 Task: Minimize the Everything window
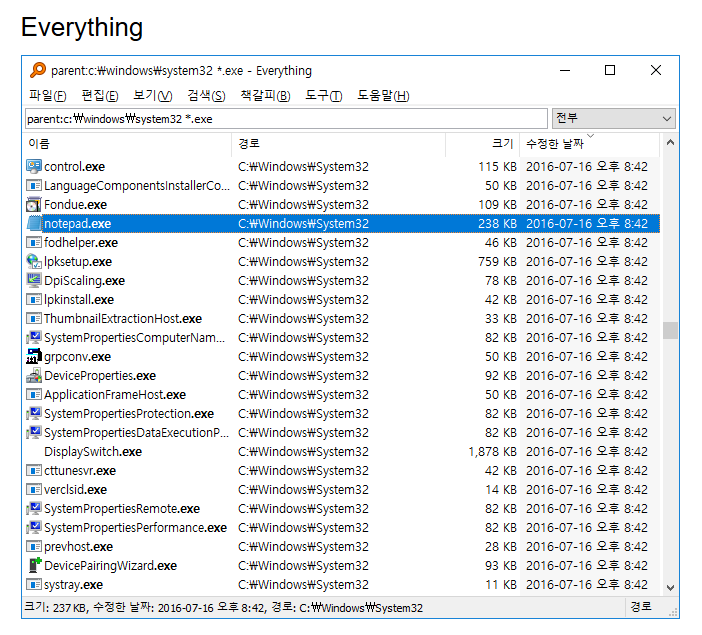[x=565, y=70]
